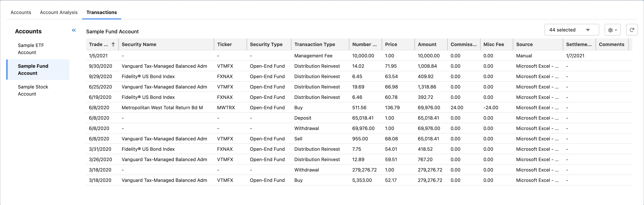
Task: Select the 6/8/2020 Deposit row
Action: [250, 118]
